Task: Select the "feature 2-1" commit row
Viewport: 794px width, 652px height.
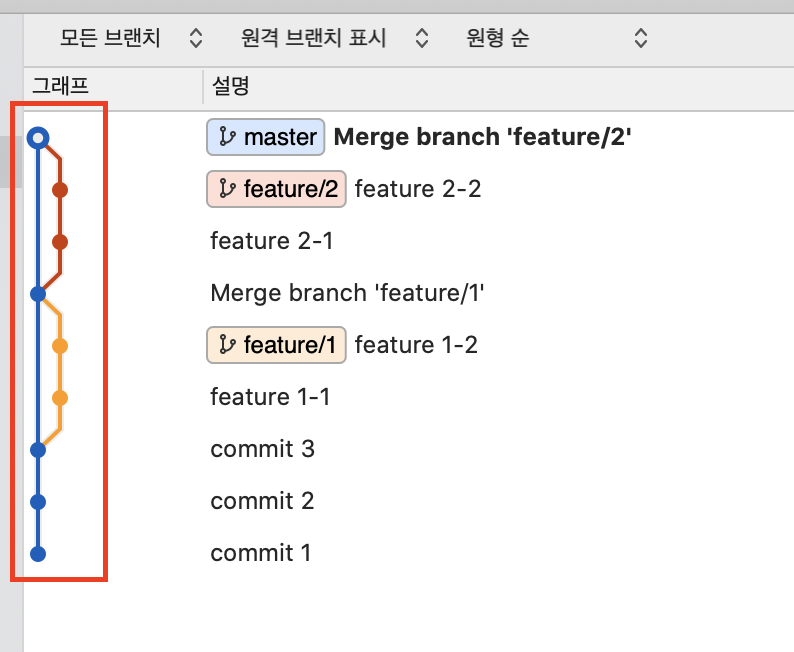Action: click(x=271, y=241)
